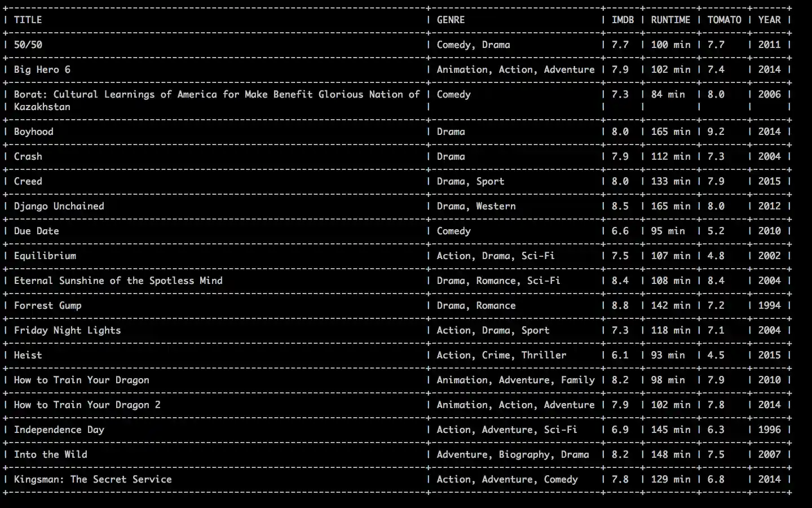
Task: Select the title 'Django Unchained'
Action: coord(59,206)
